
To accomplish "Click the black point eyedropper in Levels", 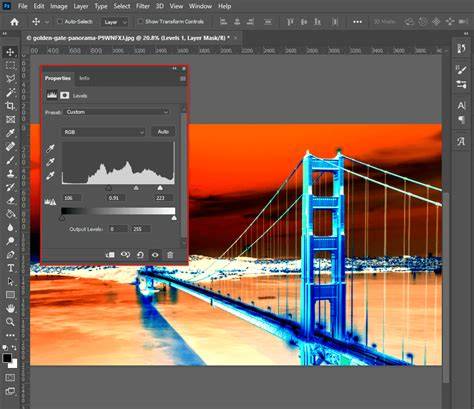I will point(50,149).
